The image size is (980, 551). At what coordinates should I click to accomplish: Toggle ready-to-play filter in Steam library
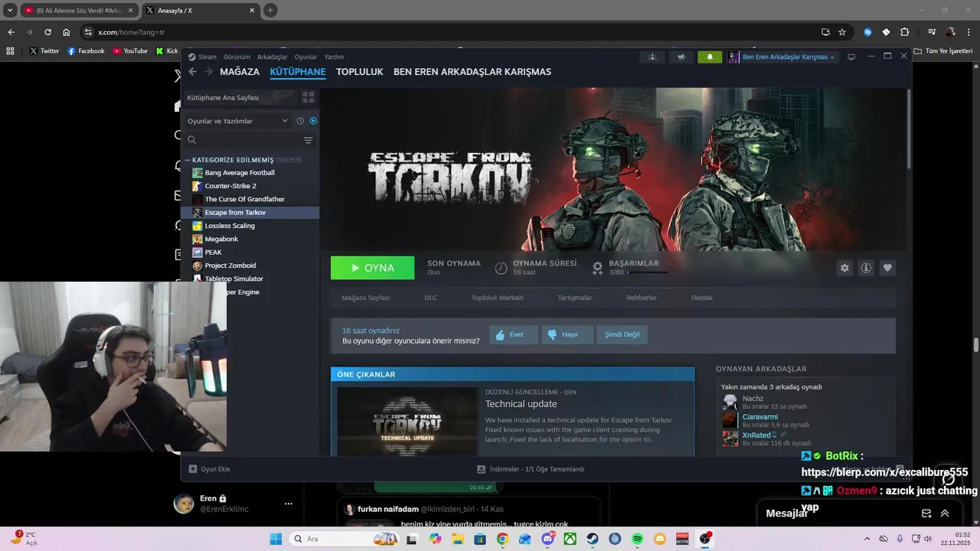coord(313,121)
